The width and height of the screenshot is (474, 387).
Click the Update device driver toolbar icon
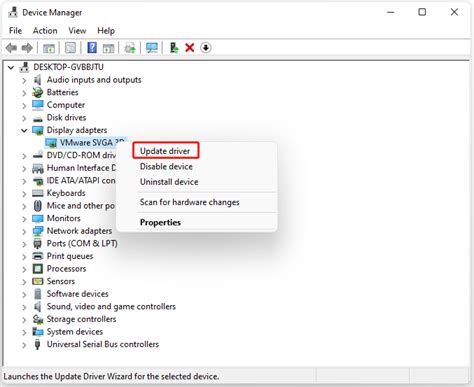pyautogui.click(x=174, y=48)
